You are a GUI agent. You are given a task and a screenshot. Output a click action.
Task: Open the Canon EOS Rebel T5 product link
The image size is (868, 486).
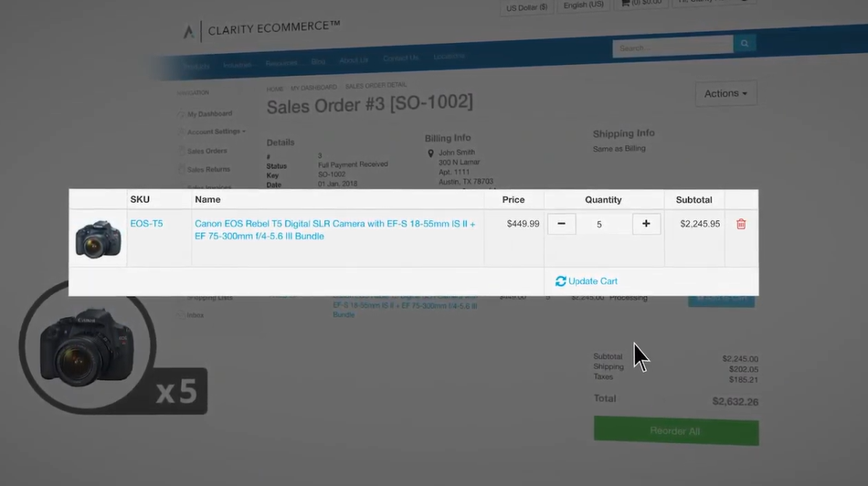point(335,229)
